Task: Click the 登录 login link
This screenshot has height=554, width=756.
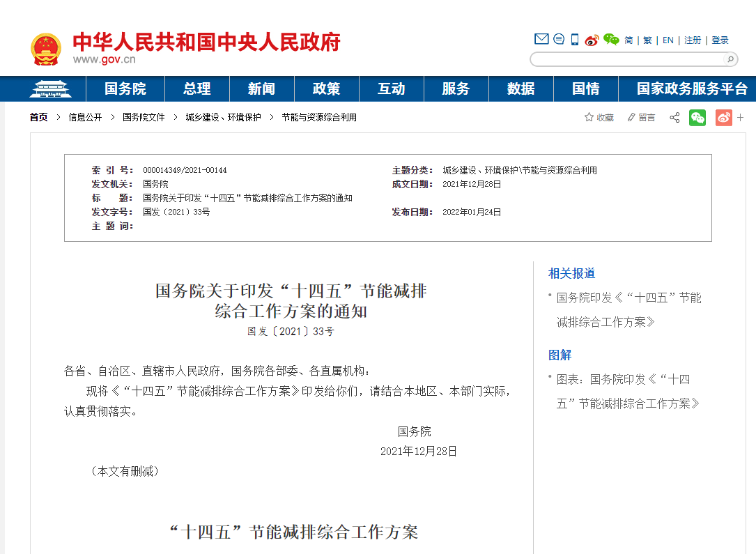Action: (x=720, y=40)
